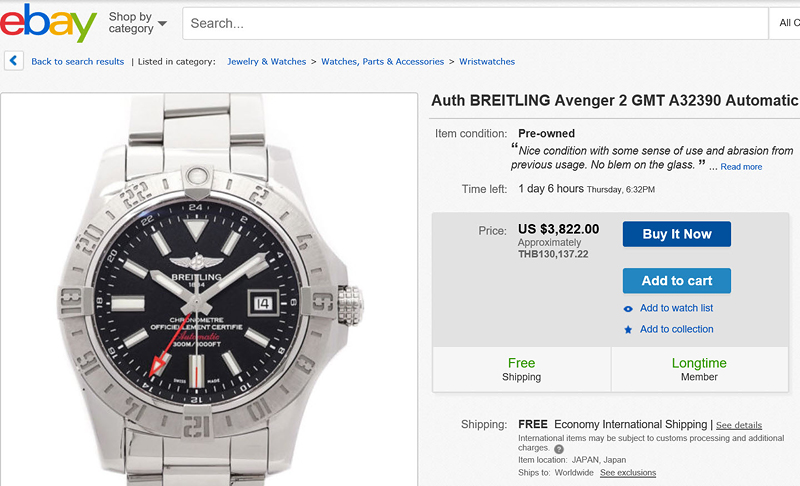The width and height of the screenshot is (800, 486).
Task: Open the Shop by category dropdown
Action: click(x=138, y=23)
